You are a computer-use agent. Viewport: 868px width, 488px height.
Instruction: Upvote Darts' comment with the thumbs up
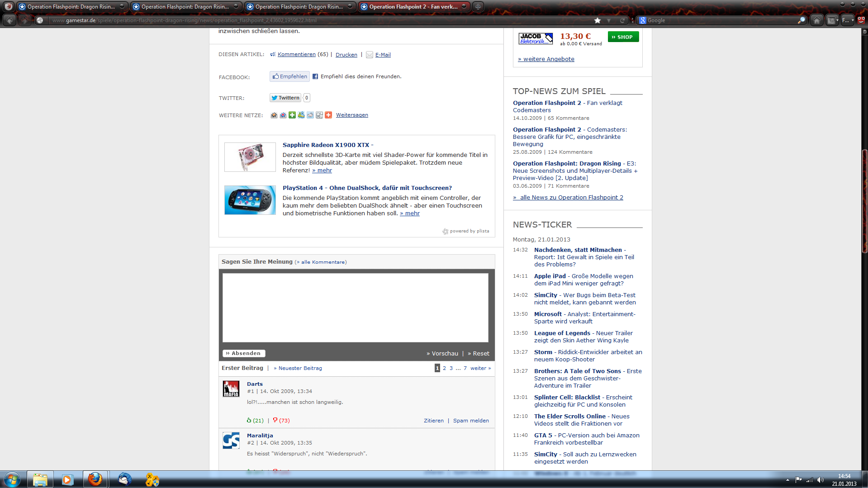pos(249,420)
